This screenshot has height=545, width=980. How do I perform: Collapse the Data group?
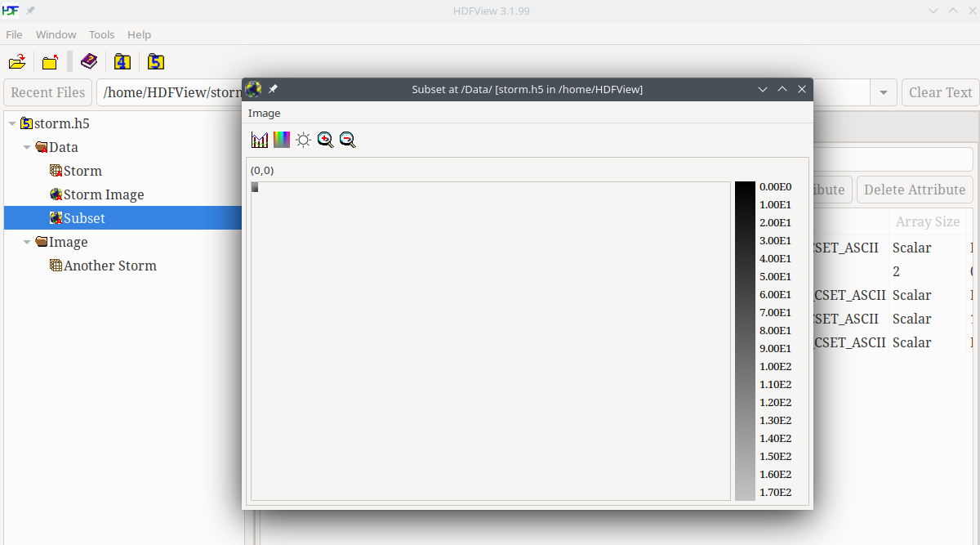coord(27,148)
